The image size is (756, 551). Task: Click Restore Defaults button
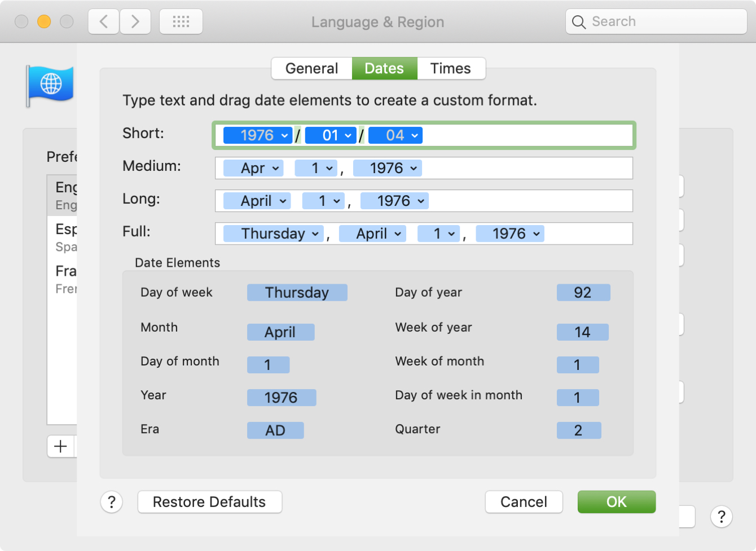point(210,502)
